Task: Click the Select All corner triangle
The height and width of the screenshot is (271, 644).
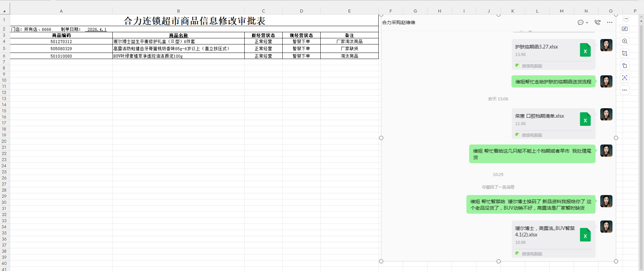Action: [4, 11]
